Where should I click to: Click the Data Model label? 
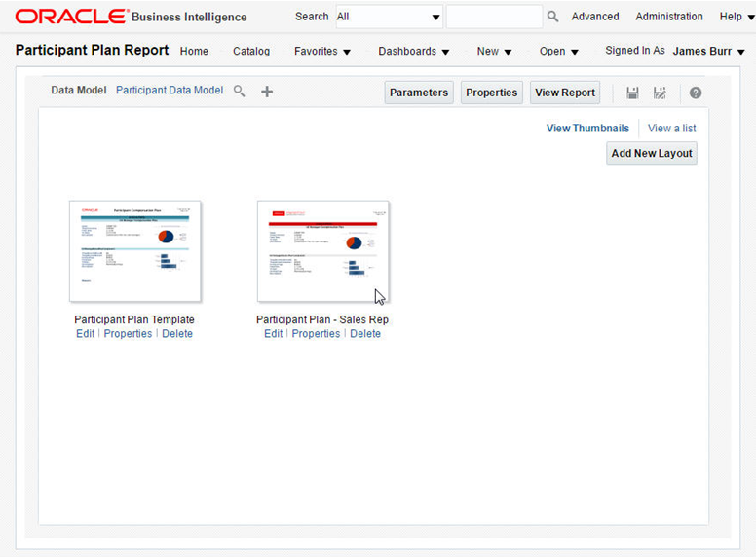coord(79,91)
